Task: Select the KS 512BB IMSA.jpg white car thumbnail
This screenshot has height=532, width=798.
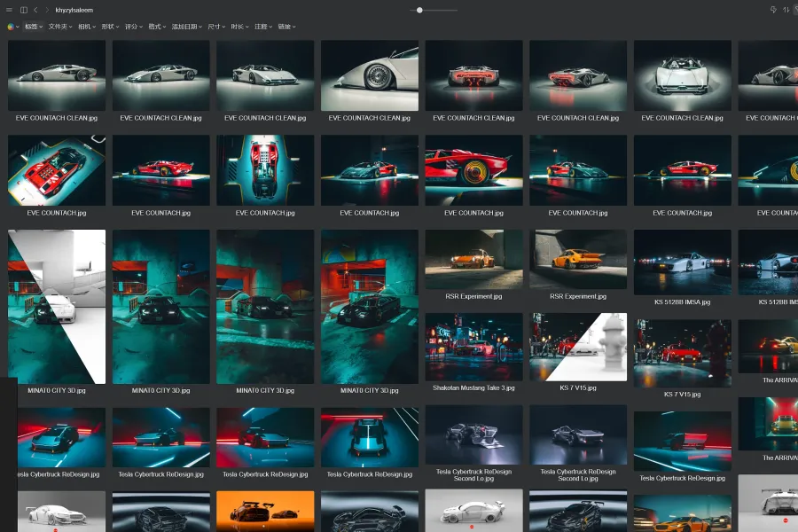Action: [682, 262]
